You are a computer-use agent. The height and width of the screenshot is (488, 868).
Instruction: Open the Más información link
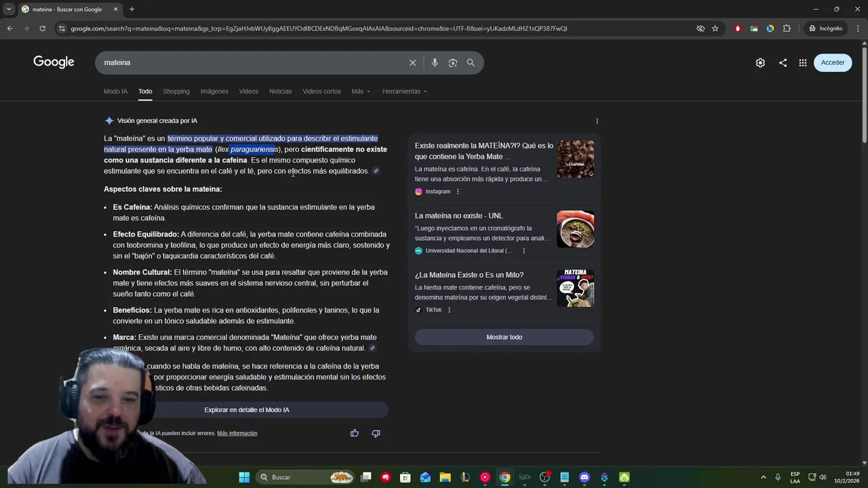click(x=237, y=433)
